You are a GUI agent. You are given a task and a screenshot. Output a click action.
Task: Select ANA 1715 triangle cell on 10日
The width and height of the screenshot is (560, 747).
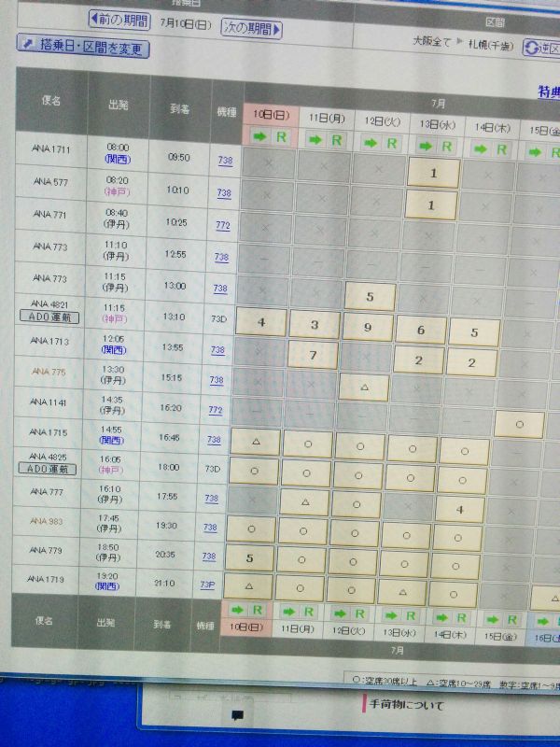256,442
